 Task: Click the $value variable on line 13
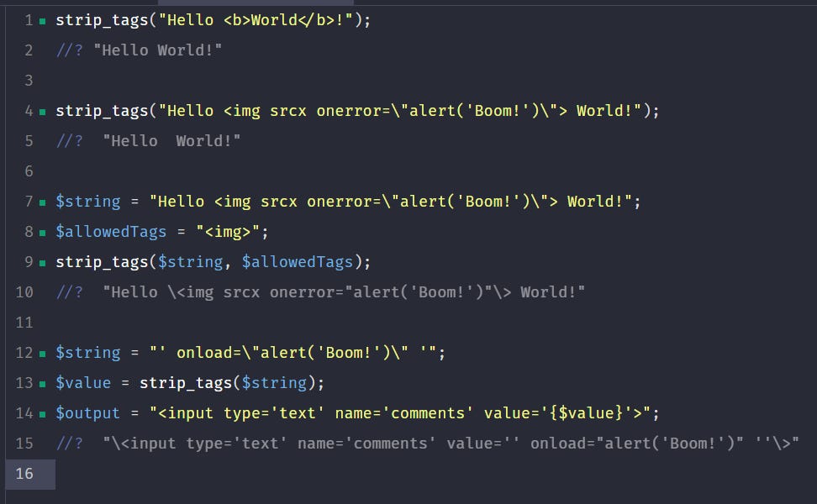83,383
